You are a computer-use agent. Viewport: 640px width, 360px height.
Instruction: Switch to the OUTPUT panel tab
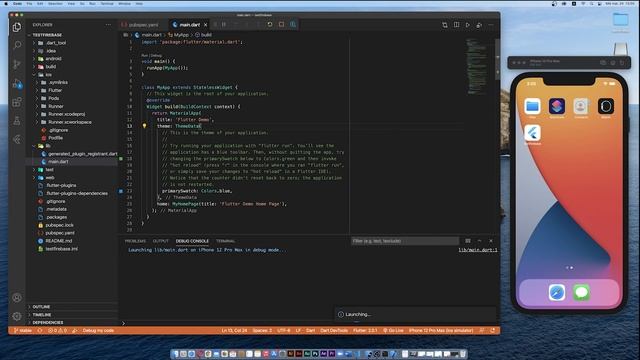tap(160, 241)
